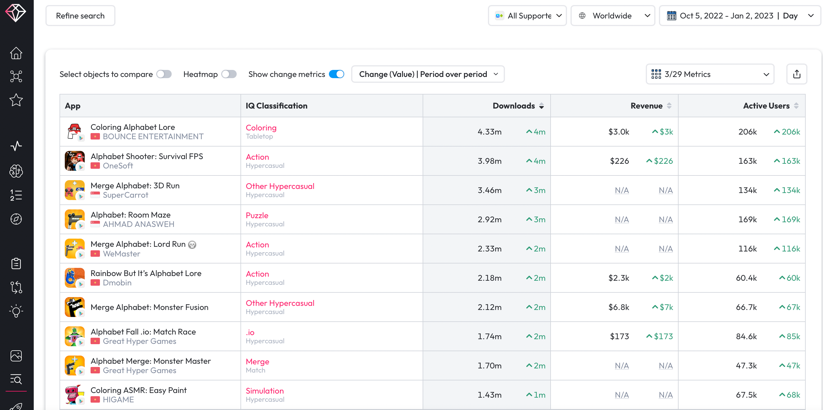Click the Puzzle classification link

pos(257,215)
